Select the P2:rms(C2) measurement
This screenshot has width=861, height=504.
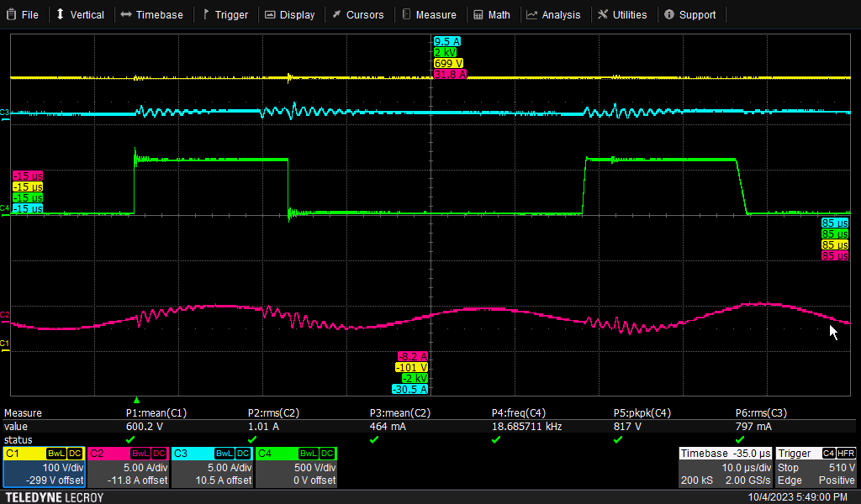tap(273, 413)
